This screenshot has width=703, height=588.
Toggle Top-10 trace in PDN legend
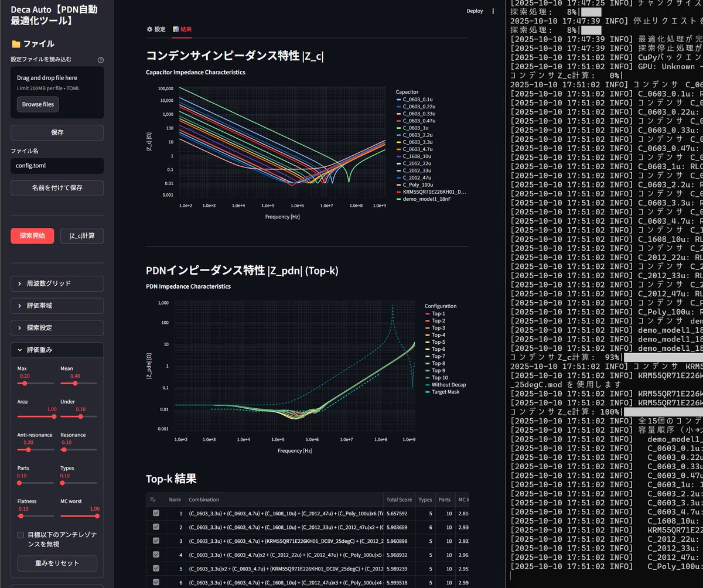(436, 378)
